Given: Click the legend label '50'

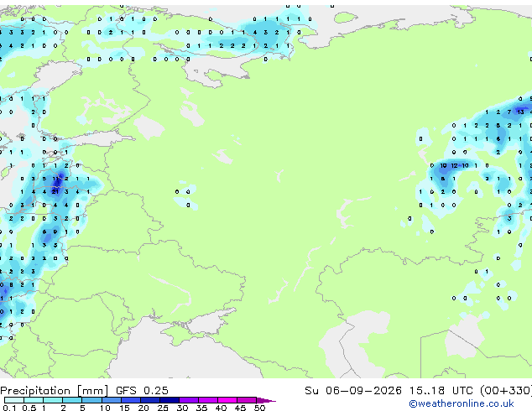Looking at the screenshot, I should 259,408.
